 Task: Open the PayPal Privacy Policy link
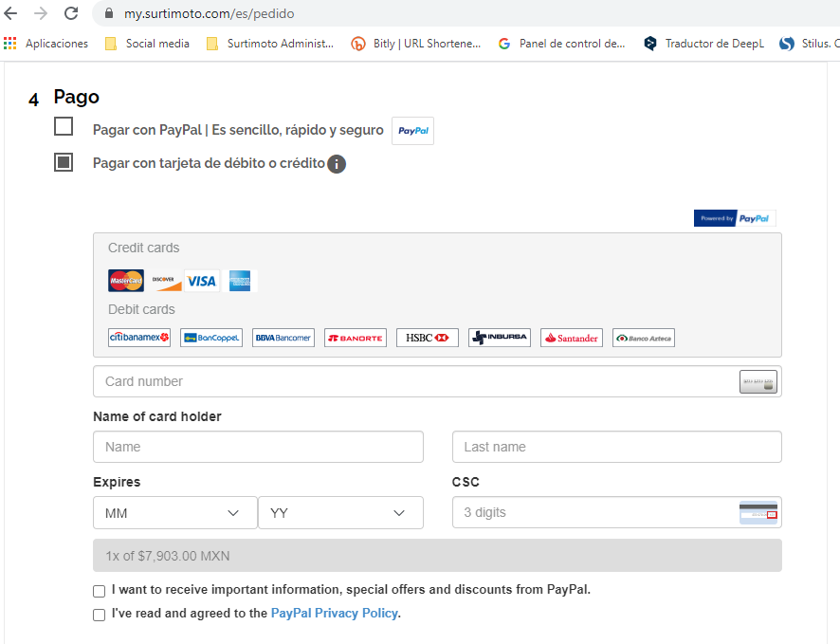(334, 614)
